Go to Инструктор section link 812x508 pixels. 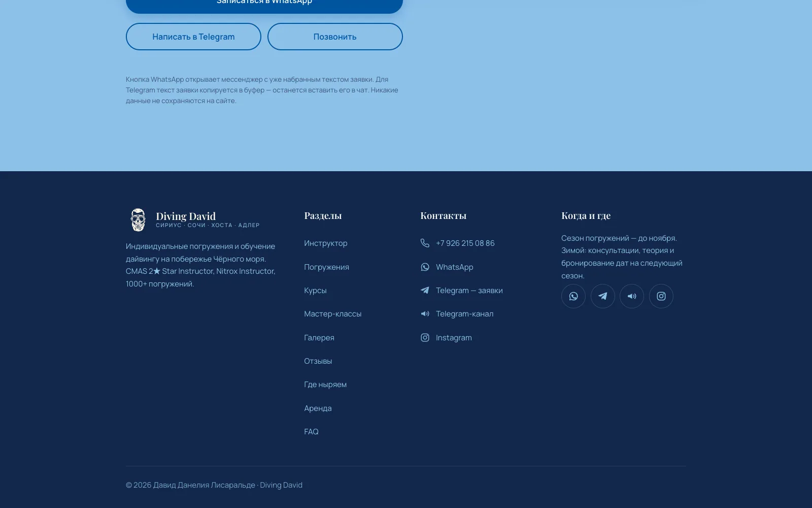coord(326,243)
